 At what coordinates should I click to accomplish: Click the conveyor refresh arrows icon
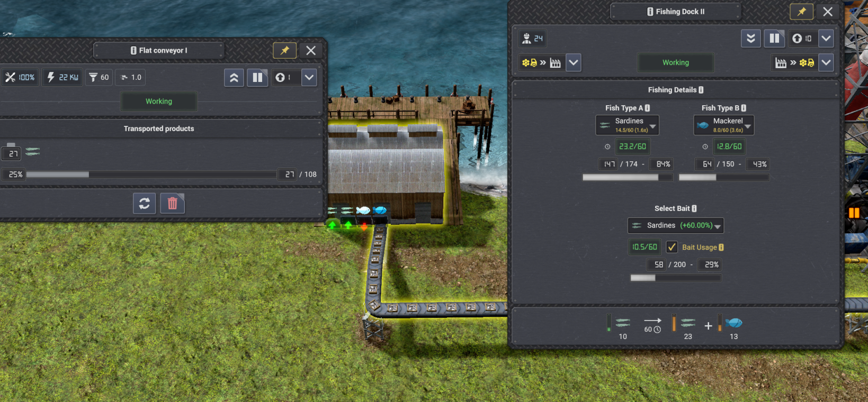[x=144, y=203]
